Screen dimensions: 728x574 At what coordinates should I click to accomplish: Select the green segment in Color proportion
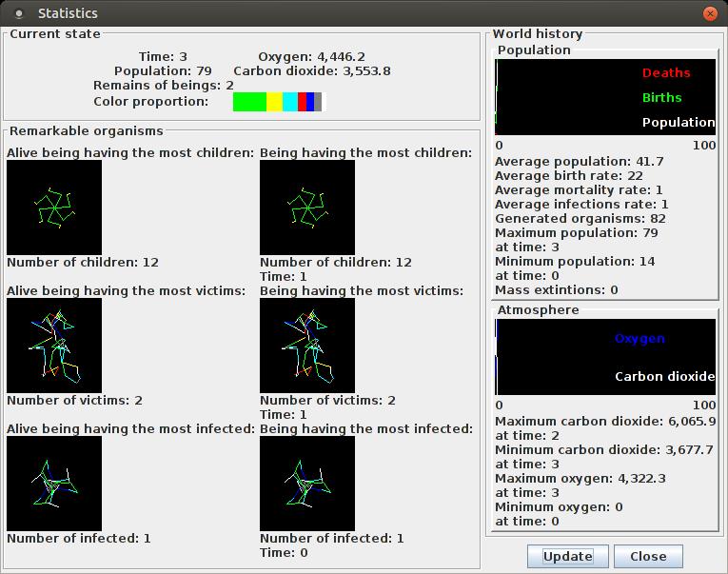249,102
